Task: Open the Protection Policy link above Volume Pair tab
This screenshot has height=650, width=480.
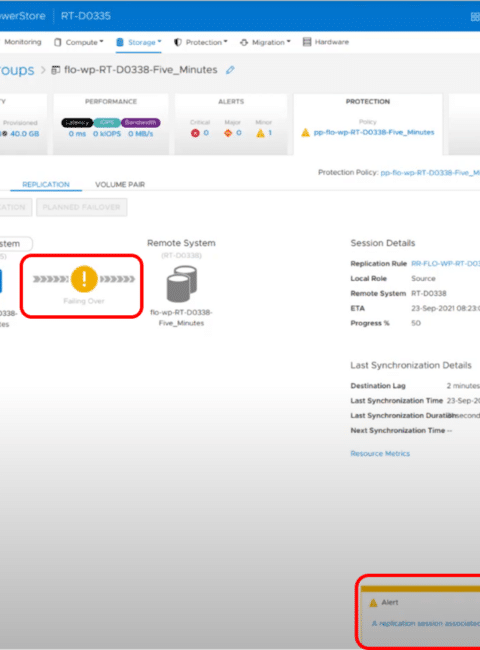Action: click(x=430, y=172)
